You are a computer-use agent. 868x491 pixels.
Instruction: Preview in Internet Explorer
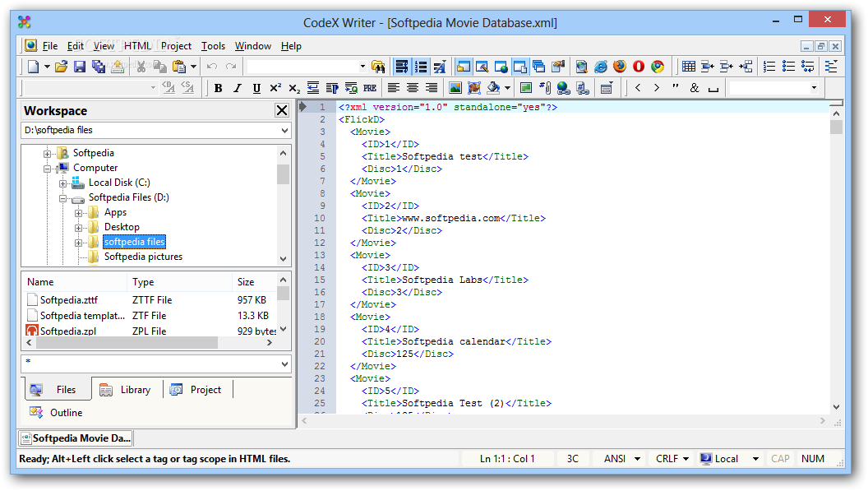pyautogui.click(x=601, y=67)
